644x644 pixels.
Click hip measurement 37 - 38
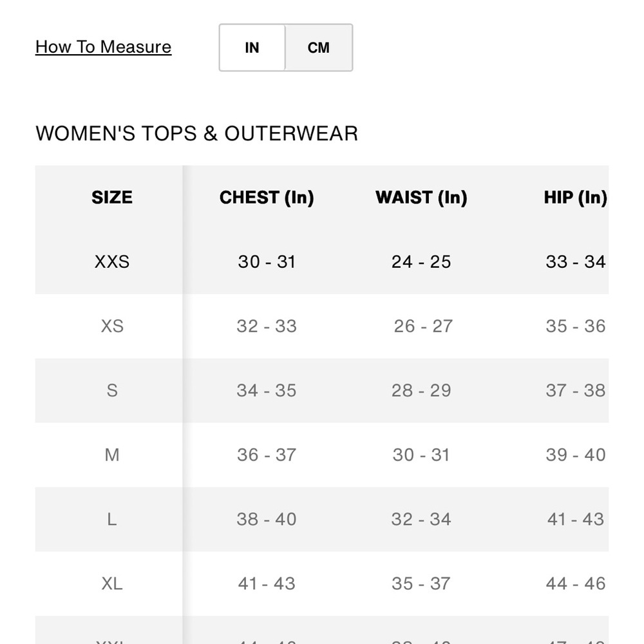(575, 391)
